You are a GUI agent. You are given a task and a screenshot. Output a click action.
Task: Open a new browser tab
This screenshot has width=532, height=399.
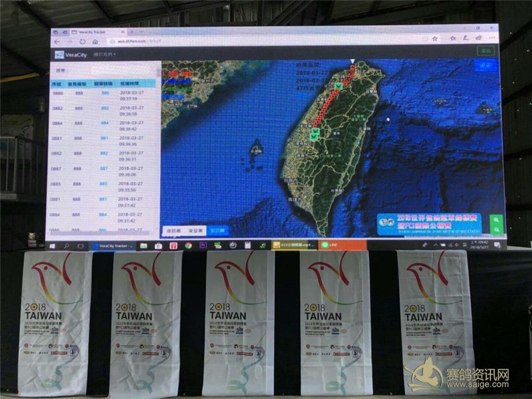[x=132, y=32]
